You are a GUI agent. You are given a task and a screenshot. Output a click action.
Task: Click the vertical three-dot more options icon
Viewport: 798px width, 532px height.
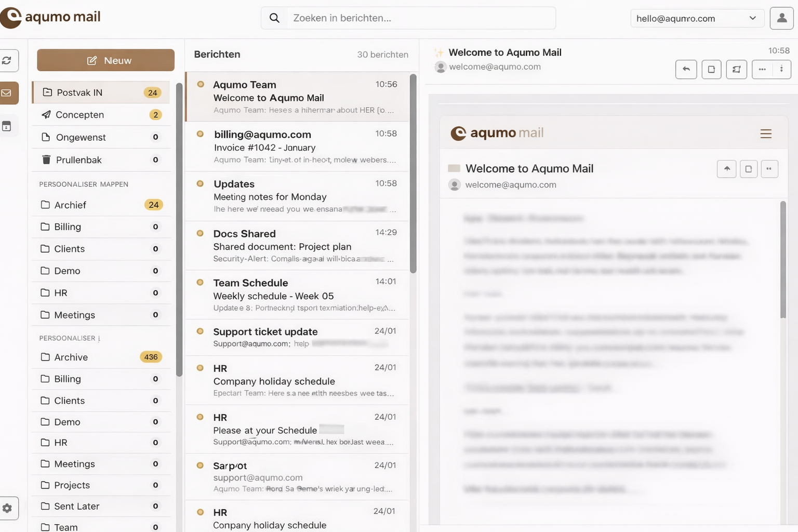[781, 69]
